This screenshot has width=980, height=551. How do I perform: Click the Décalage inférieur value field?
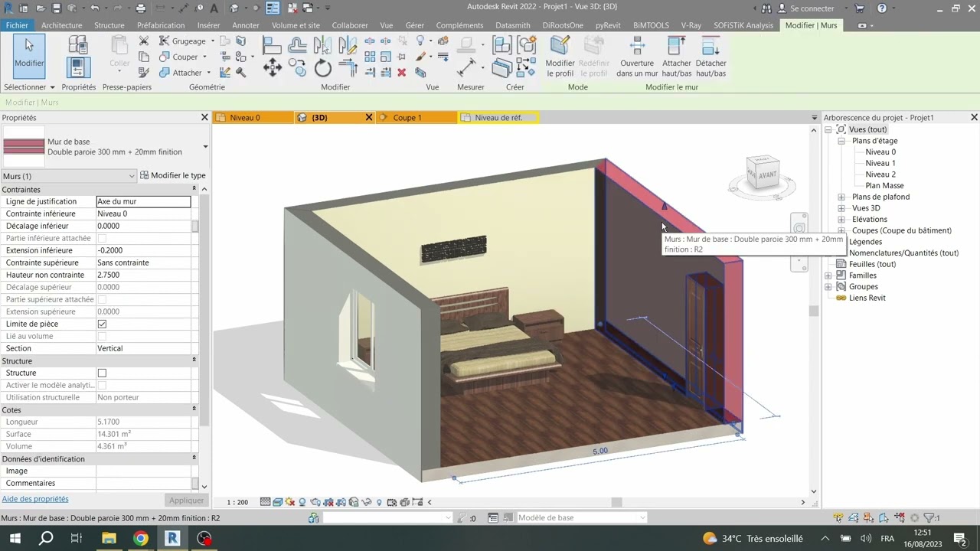point(143,226)
